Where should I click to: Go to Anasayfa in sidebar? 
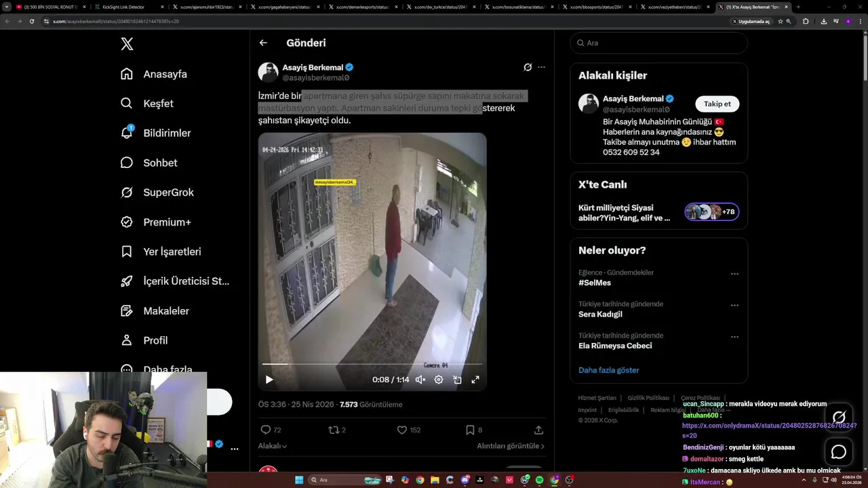[x=154, y=74]
